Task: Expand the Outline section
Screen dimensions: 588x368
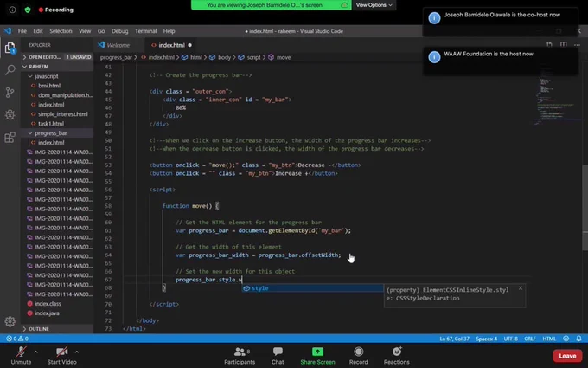Action: (57, 328)
